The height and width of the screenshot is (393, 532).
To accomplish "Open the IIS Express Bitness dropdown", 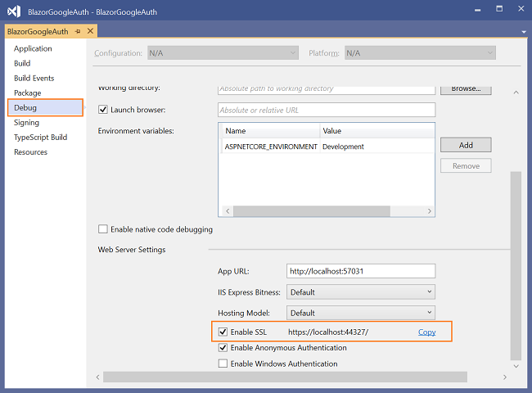I will click(361, 291).
